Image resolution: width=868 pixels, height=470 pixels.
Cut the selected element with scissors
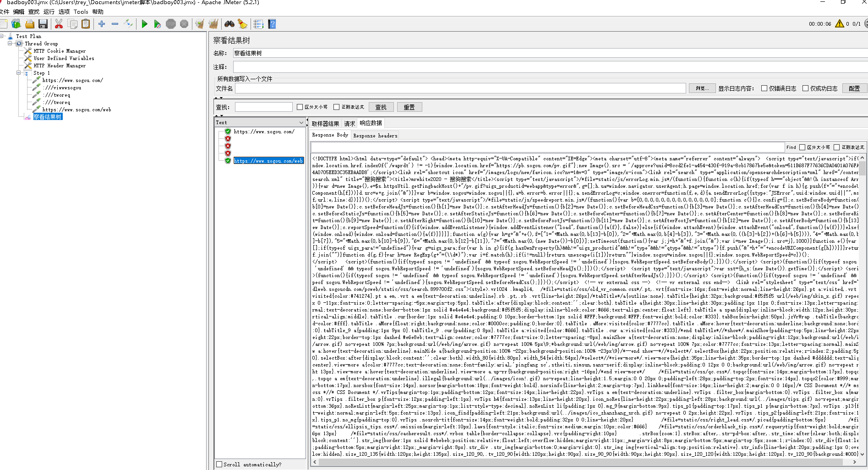tap(59, 24)
